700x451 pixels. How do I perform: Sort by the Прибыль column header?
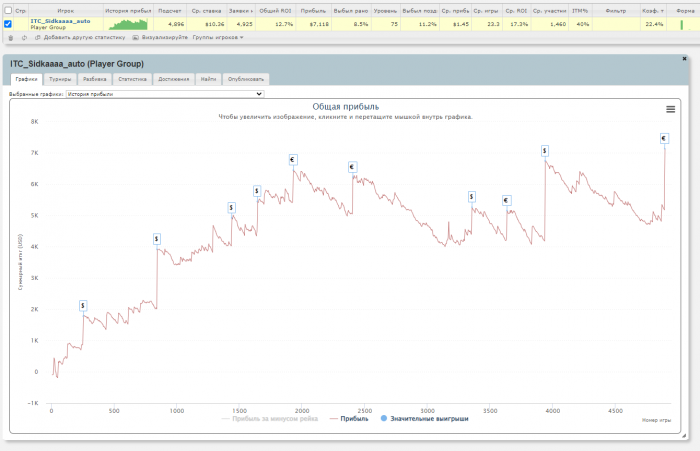313,11
